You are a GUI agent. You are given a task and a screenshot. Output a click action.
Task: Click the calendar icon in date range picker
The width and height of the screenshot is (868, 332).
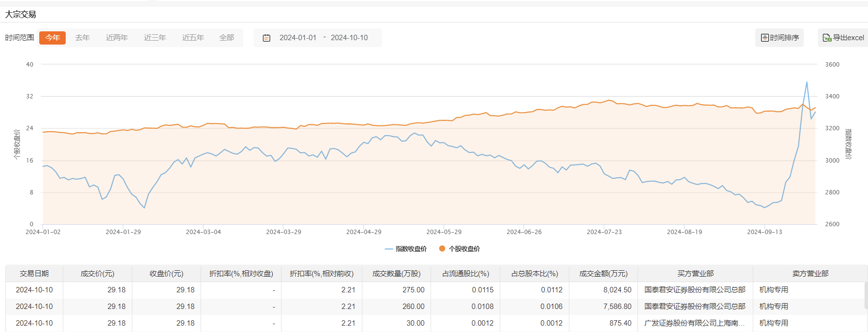pos(266,38)
